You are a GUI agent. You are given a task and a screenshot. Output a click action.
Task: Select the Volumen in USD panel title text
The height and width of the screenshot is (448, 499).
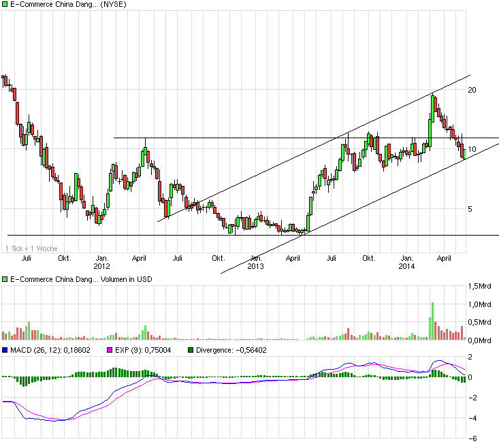tap(112, 279)
